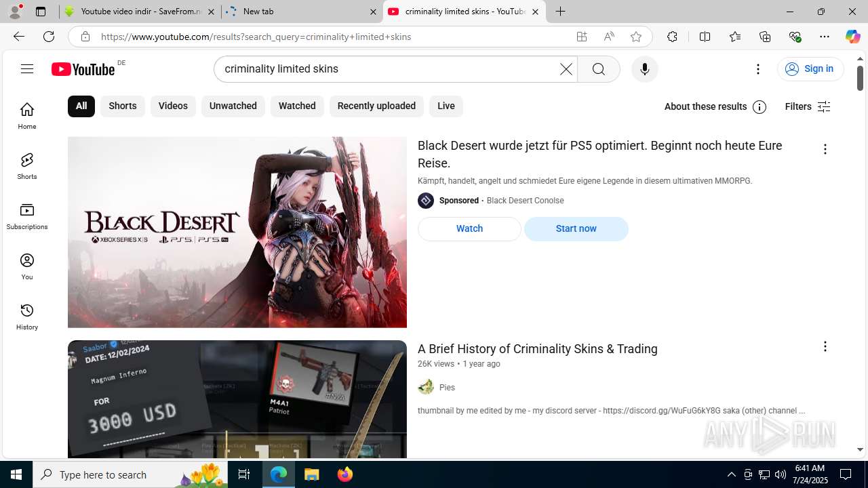868x488 pixels.
Task: Open You in the sidebar
Action: (27, 266)
